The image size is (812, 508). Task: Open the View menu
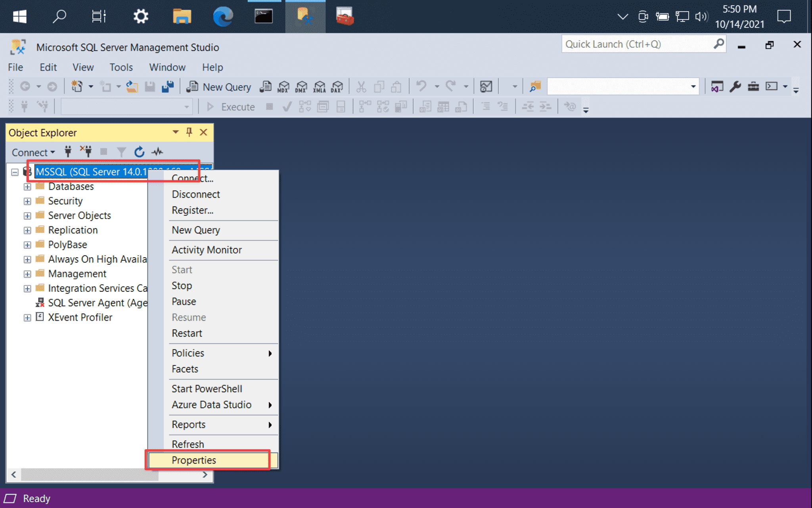click(83, 67)
